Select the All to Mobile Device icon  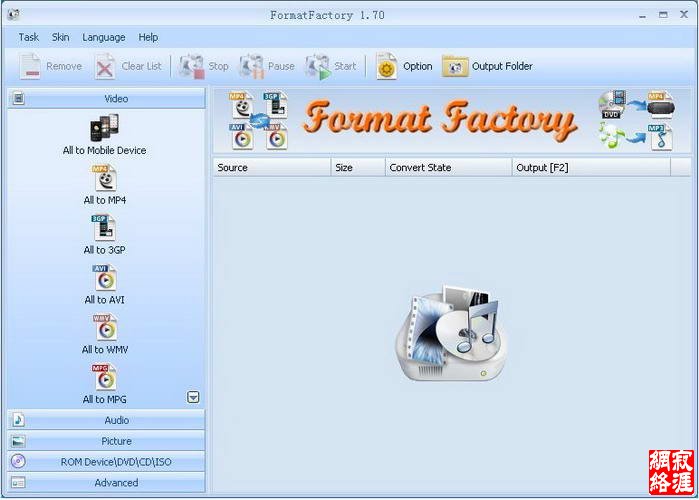click(104, 128)
